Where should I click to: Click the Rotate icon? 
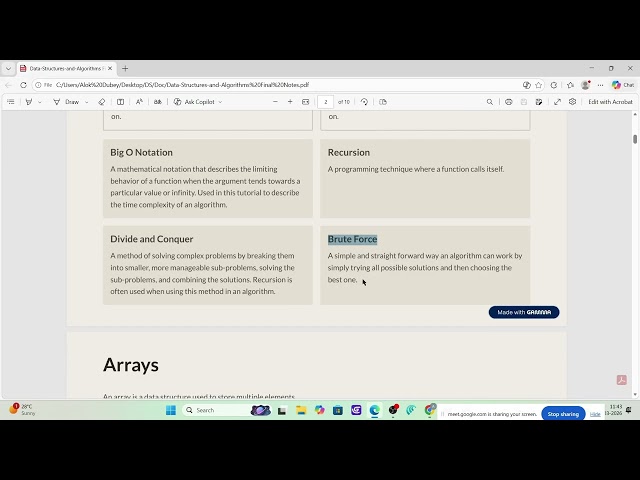[364, 102]
